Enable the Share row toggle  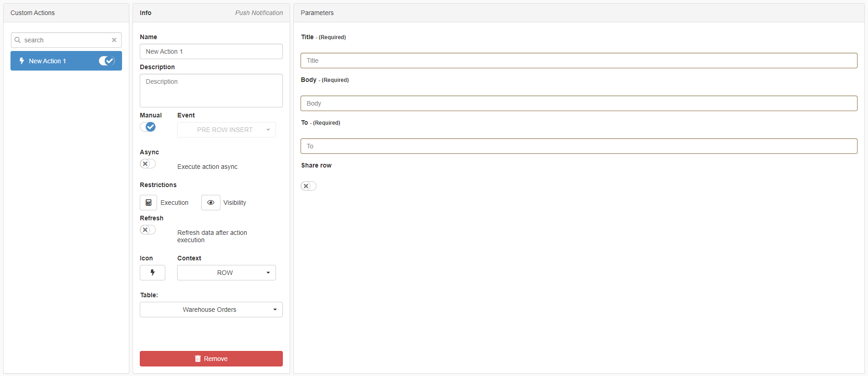[308, 186]
